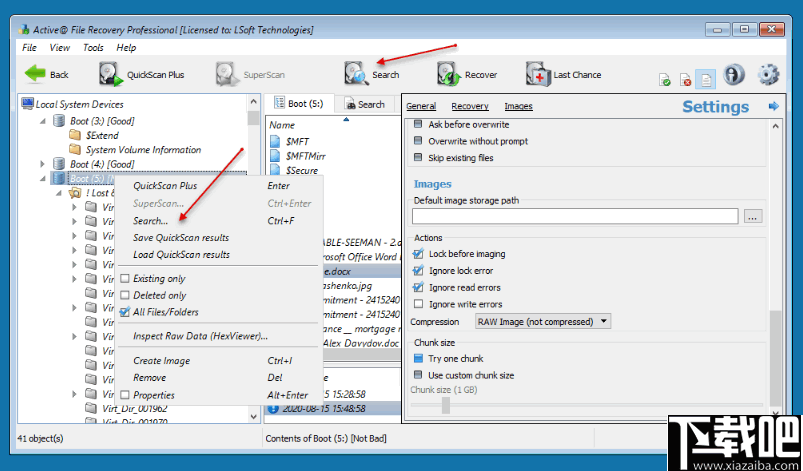
Task: Uncheck Ignore lock error
Action: pos(419,271)
